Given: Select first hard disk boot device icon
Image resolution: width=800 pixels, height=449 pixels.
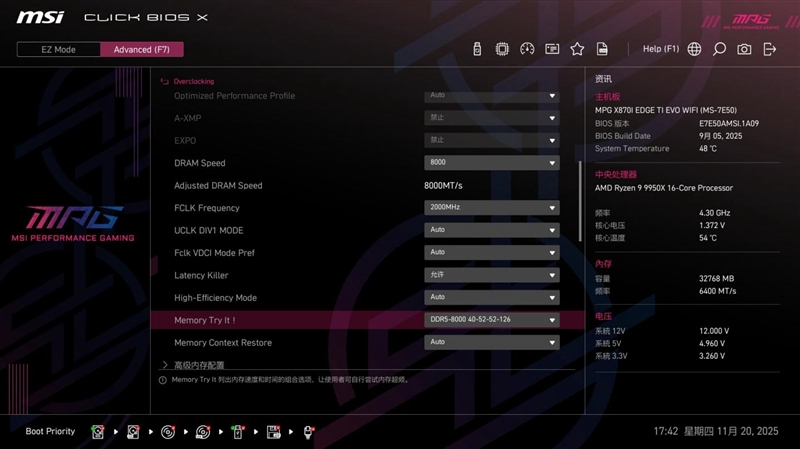Looking at the screenshot, I should coord(98,432).
